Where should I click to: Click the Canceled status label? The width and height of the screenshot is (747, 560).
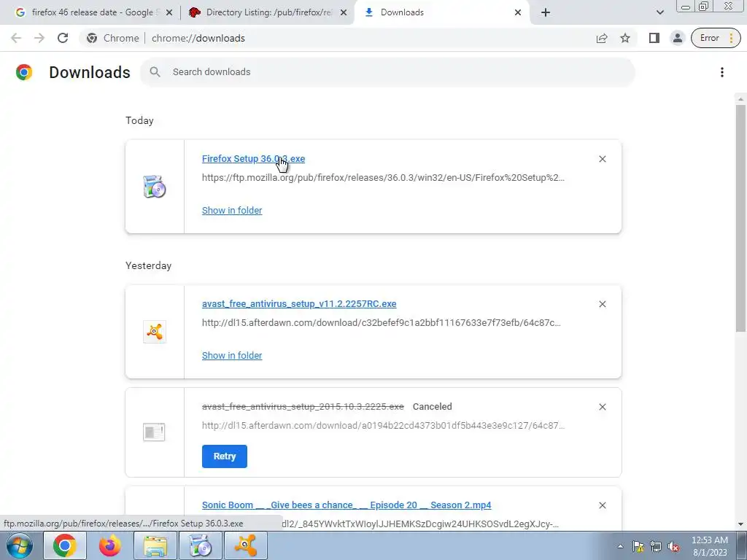point(432,407)
